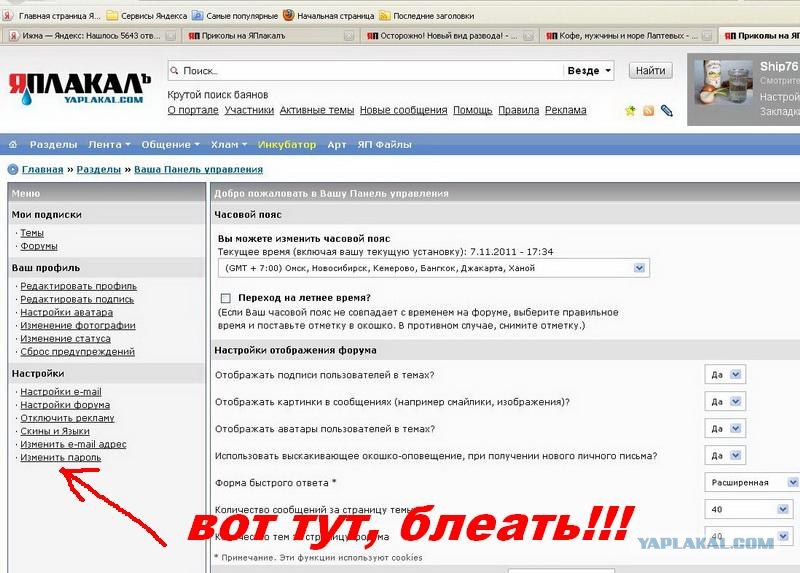The width and height of the screenshot is (800, 573).
Task: Open the Изменить e-mail адрес link
Action: (x=73, y=444)
